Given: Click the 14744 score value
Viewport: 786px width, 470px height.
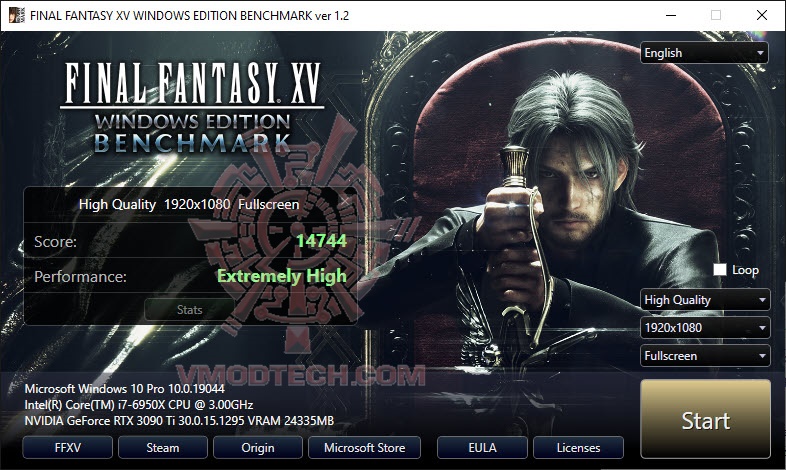Looking at the screenshot, I should (321, 241).
